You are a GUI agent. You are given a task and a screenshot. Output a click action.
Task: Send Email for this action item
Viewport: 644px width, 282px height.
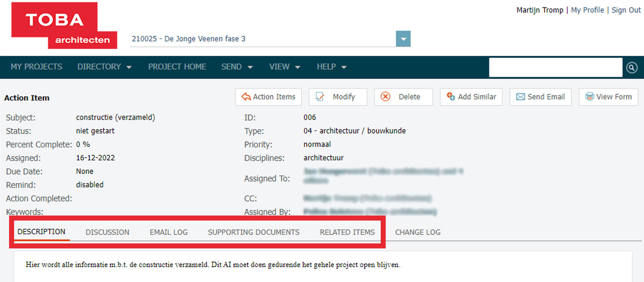click(x=540, y=97)
